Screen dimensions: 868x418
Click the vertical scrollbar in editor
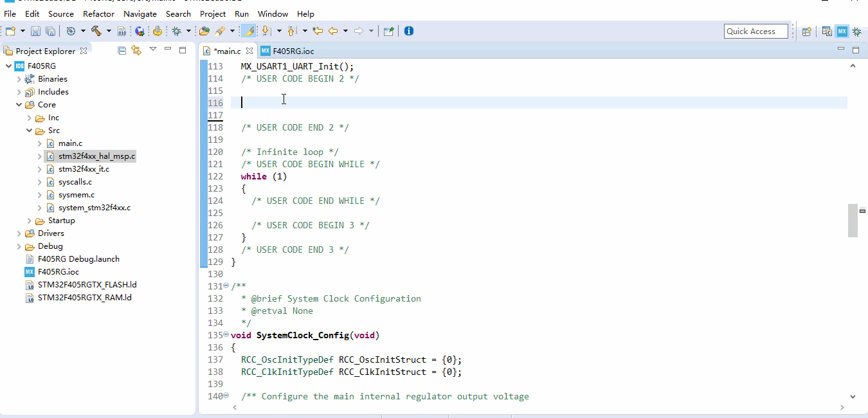(x=853, y=219)
